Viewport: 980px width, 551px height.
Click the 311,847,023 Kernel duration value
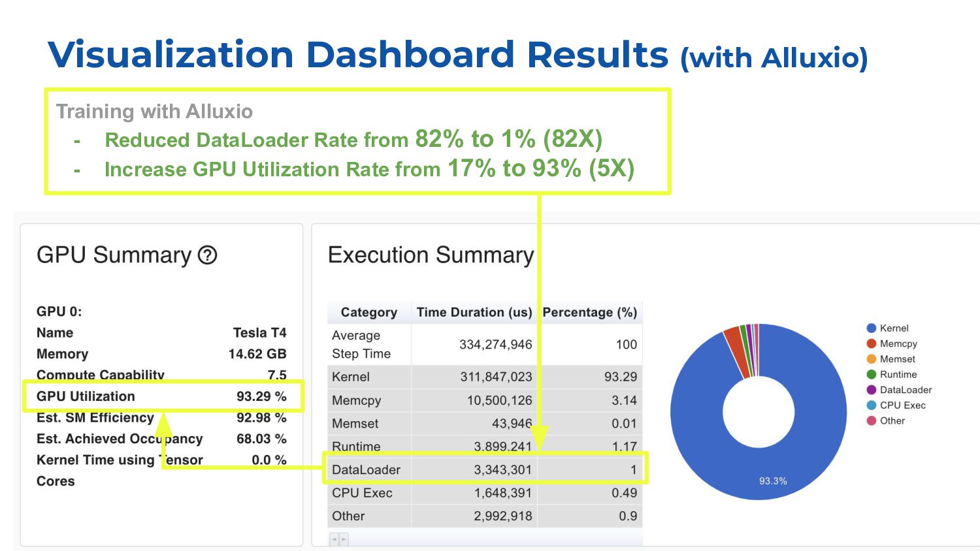496,377
